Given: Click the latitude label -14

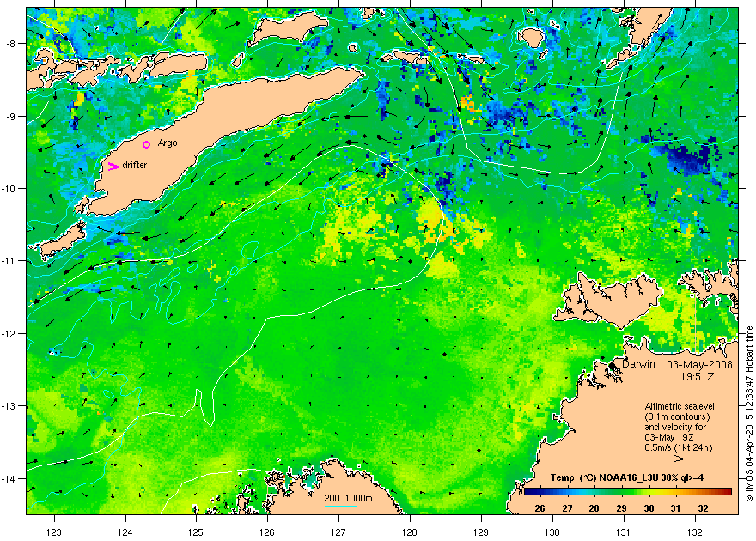Looking at the screenshot, I should coord(9,479).
